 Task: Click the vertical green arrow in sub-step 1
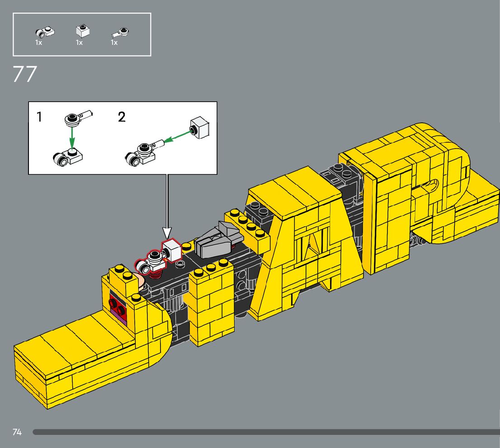[x=71, y=137]
